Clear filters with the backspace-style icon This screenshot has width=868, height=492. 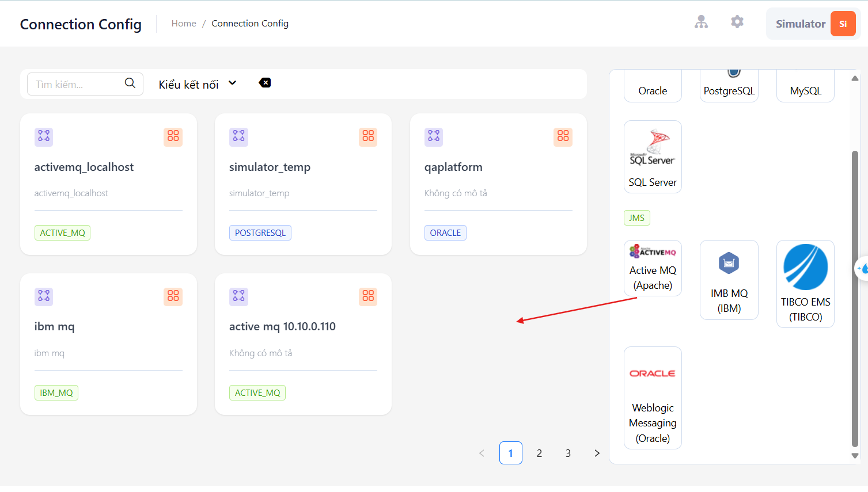(x=265, y=83)
